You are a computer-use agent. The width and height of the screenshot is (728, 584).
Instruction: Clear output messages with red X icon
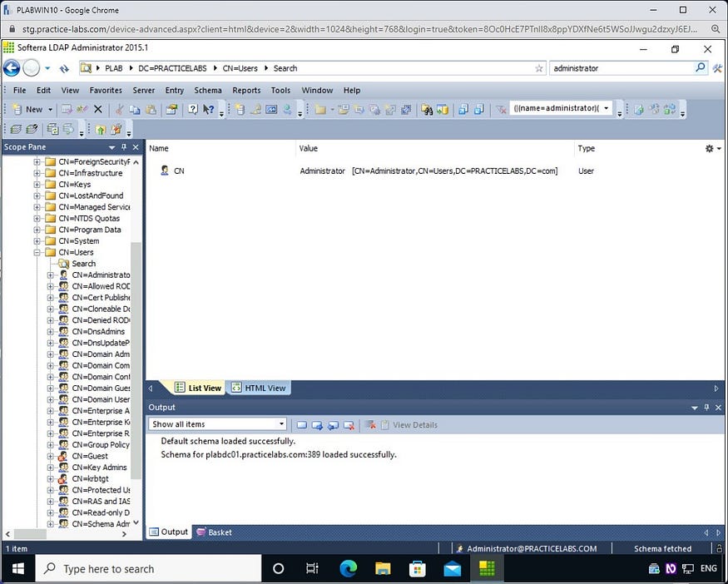pyautogui.click(x=370, y=425)
